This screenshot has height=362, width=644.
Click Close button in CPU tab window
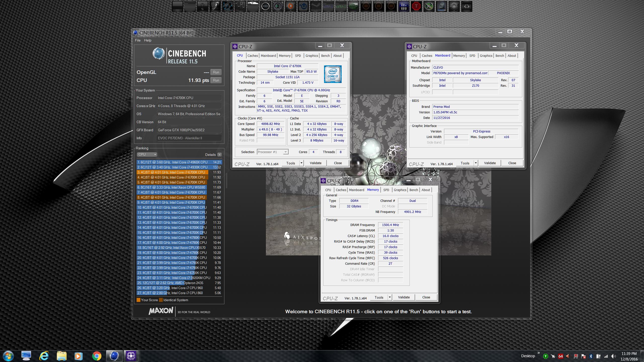pos(338,163)
